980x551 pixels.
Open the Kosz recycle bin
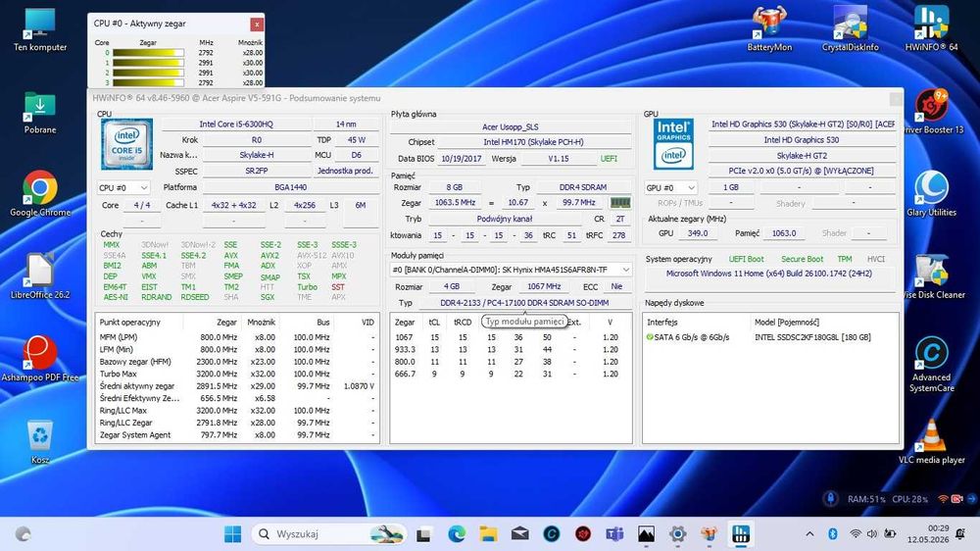tap(40, 441)
